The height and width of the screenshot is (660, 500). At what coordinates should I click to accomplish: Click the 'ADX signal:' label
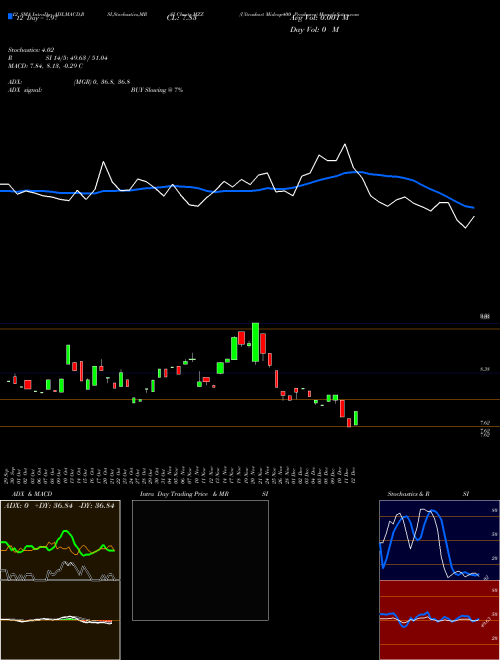tap(24, 90)
